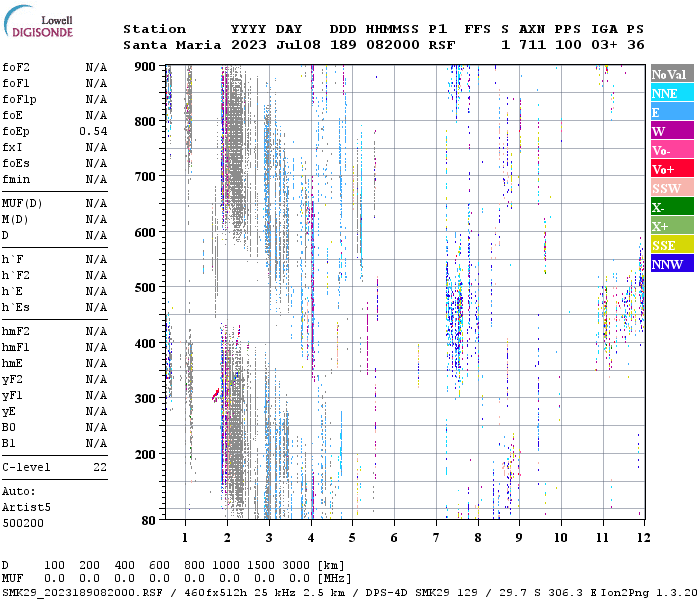Click the fxI parameter label
The height and width of the screenshot is (600, 700).
click(12, 147)
